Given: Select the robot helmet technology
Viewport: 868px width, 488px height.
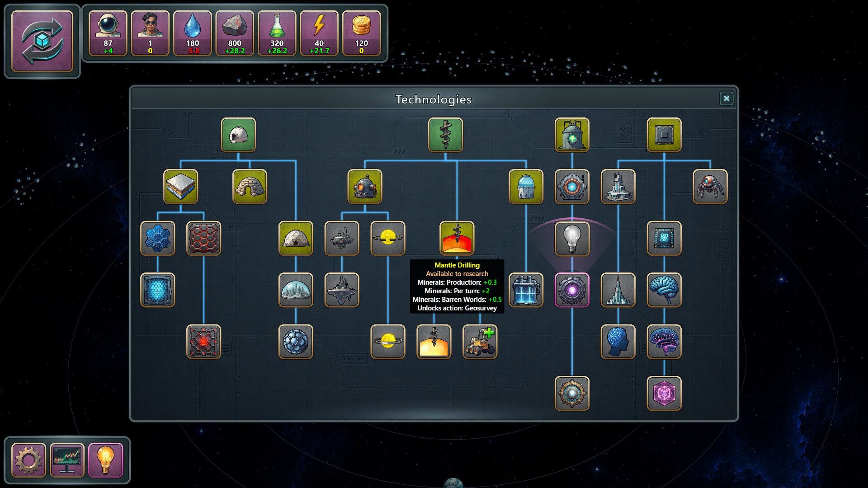Looking at the screenshot, I should tap(365, 187).
